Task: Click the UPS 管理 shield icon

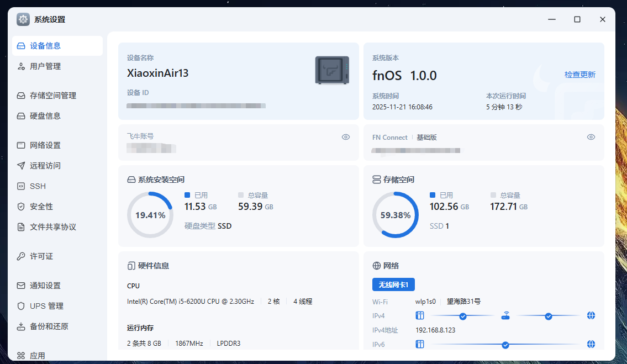Action: [21, 305]
